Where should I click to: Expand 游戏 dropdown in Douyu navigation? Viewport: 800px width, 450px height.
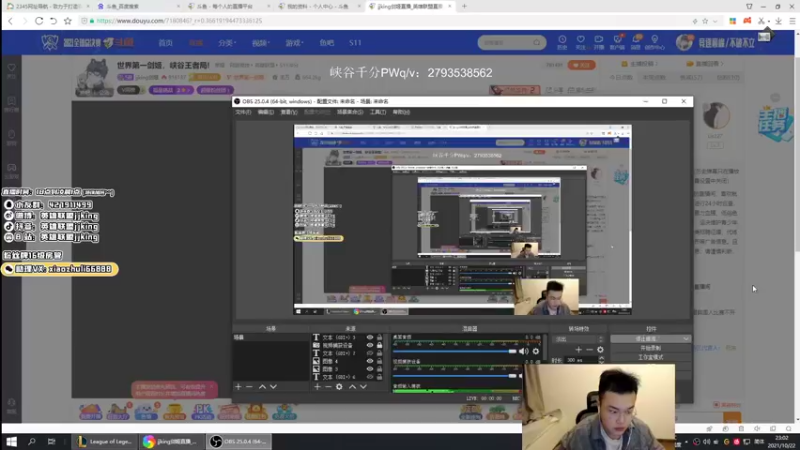pos(294,43)
